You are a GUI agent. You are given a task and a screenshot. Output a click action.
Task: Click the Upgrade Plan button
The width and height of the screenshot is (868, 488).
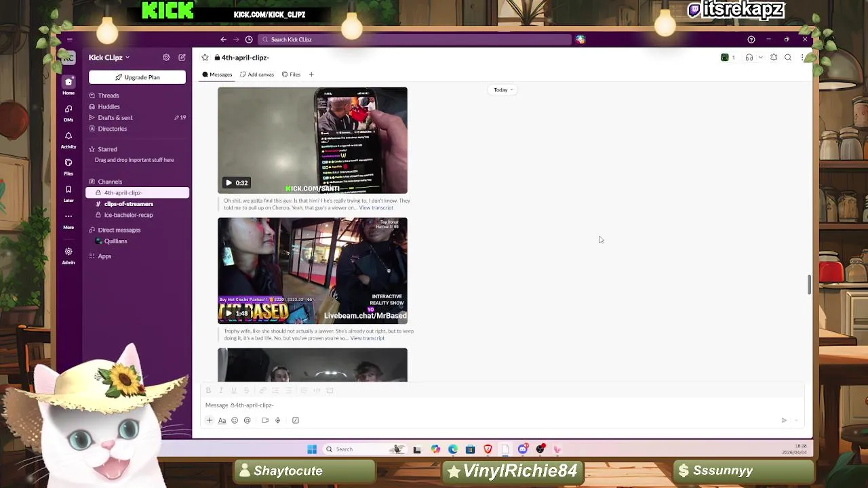137,77
